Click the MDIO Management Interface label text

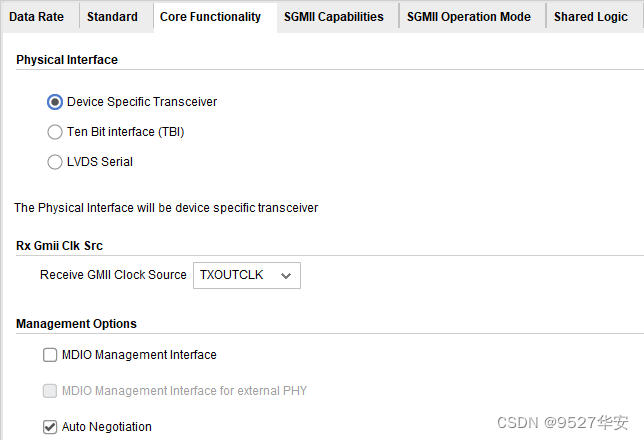[139, 355]
